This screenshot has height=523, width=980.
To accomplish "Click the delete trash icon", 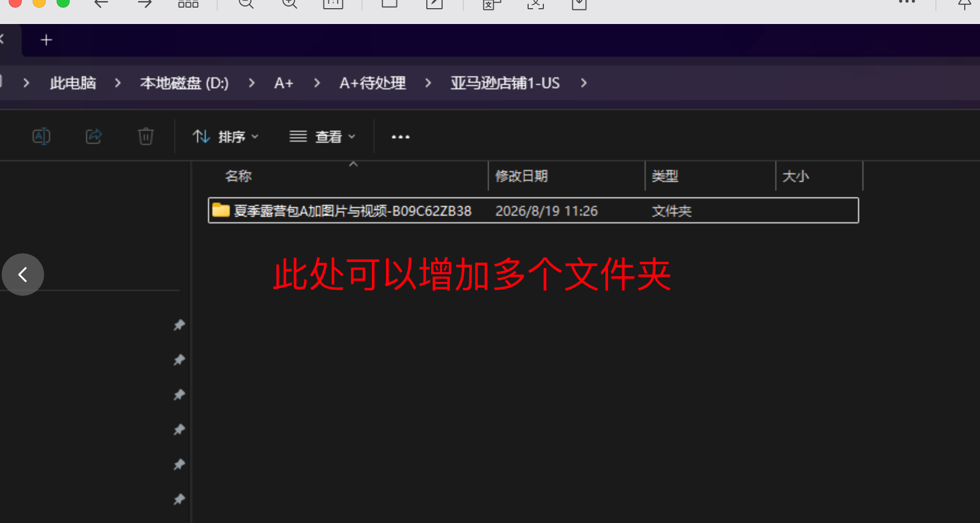I will 146,136.
